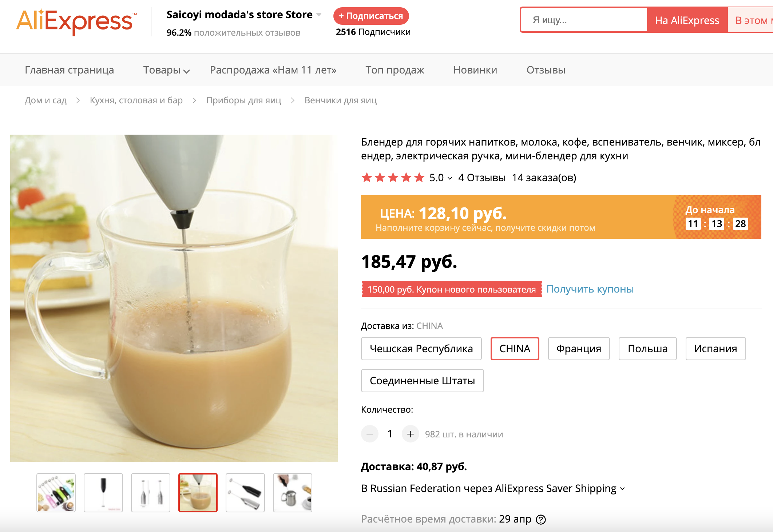
Task: Choose shipping from Чешская Республика
Action: pyautogui.click(x=421, y=349)
